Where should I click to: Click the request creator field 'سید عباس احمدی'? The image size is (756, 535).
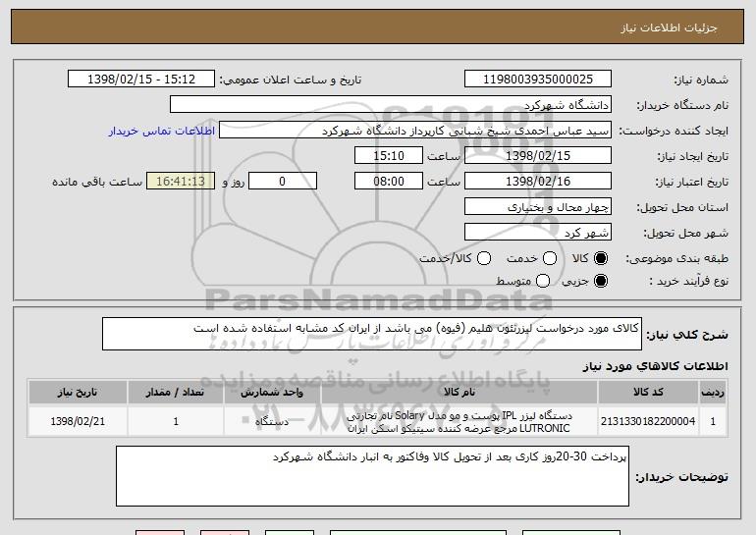[x=415, y=131]
